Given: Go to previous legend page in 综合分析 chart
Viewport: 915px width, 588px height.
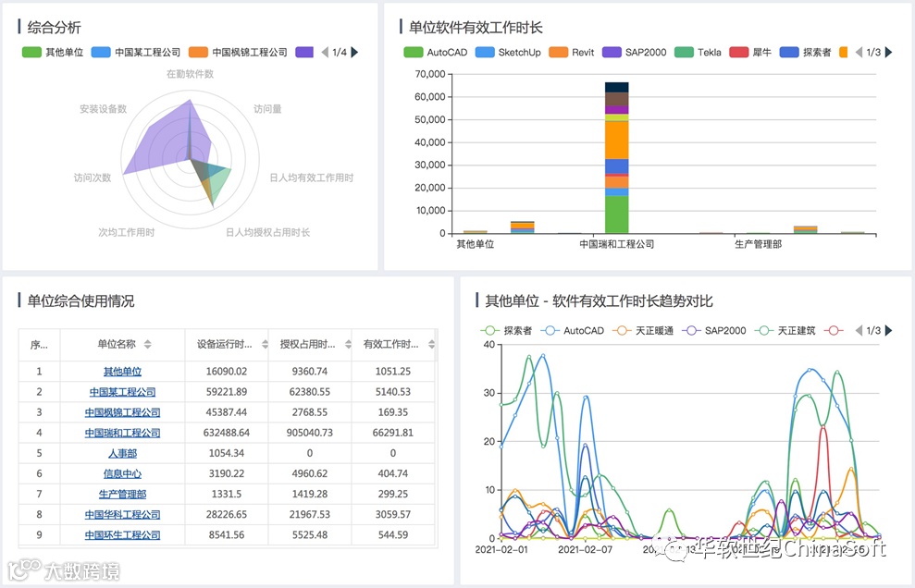Looking at the screenshot, I should pos(325,53).
